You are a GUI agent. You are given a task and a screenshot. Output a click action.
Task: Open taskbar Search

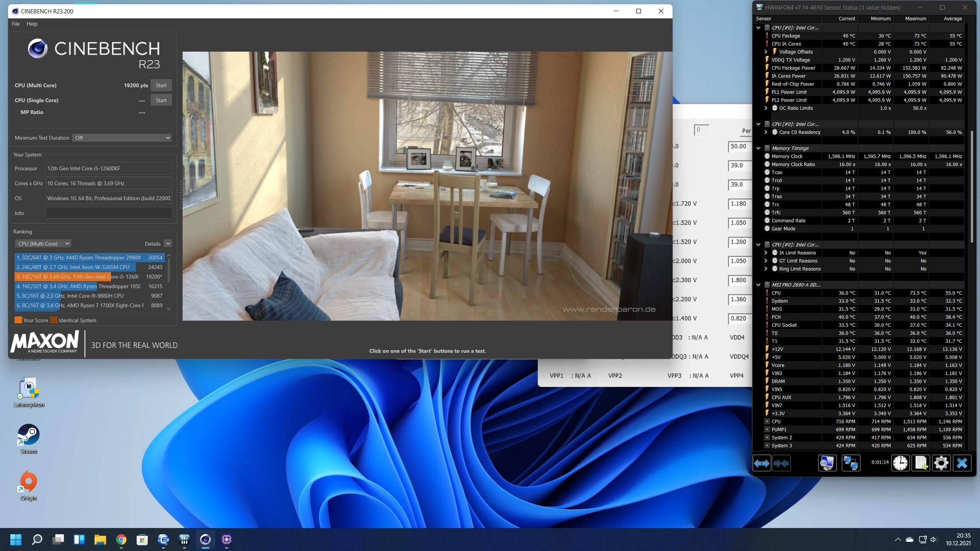(37, 540)
